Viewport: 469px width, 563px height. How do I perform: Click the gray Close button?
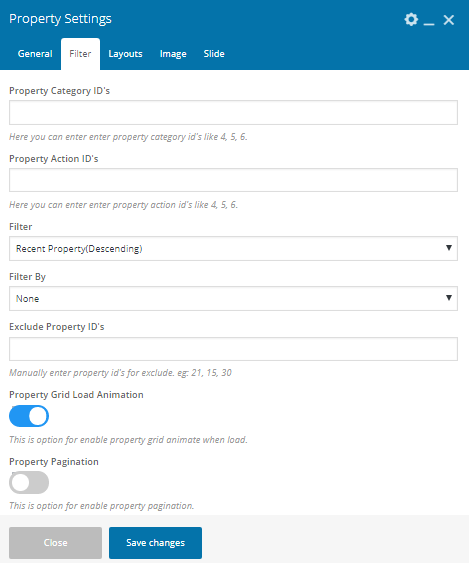tap(56, 543)
